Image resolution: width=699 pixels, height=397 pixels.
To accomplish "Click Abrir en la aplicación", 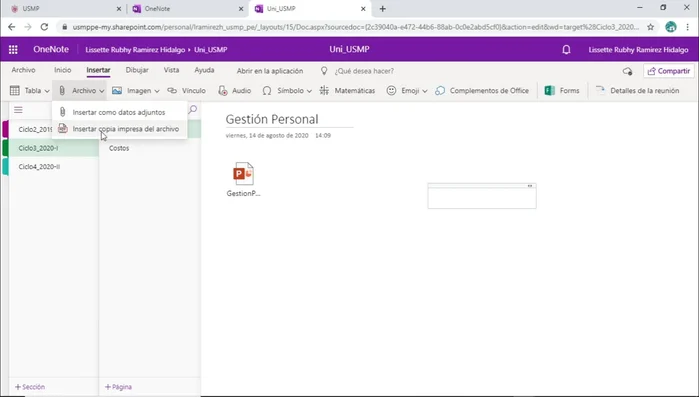I will tap(270, 71).
